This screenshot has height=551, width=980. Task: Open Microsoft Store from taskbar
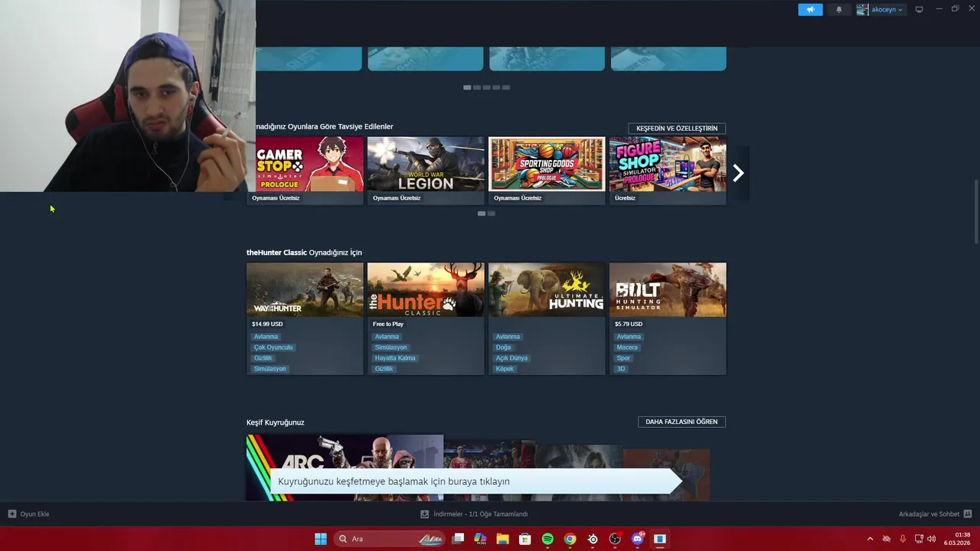pos(525,539)
